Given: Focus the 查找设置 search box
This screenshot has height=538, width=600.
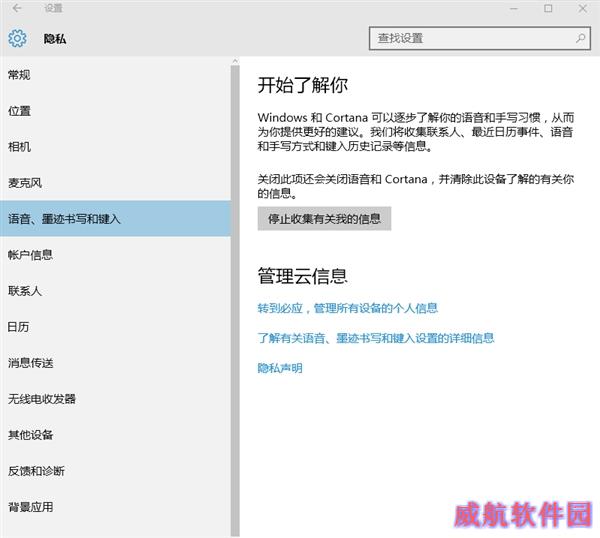Looking at the screenshot, I should click(480, 38).
